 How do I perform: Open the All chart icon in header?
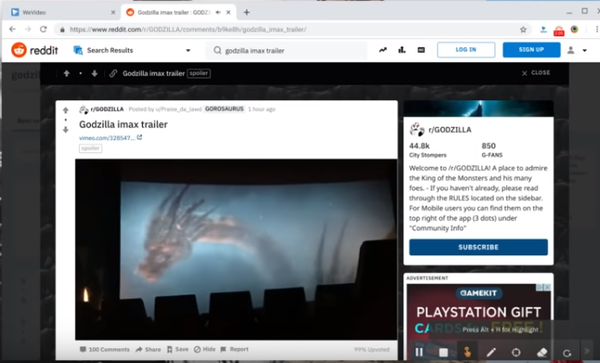(402, 50)
